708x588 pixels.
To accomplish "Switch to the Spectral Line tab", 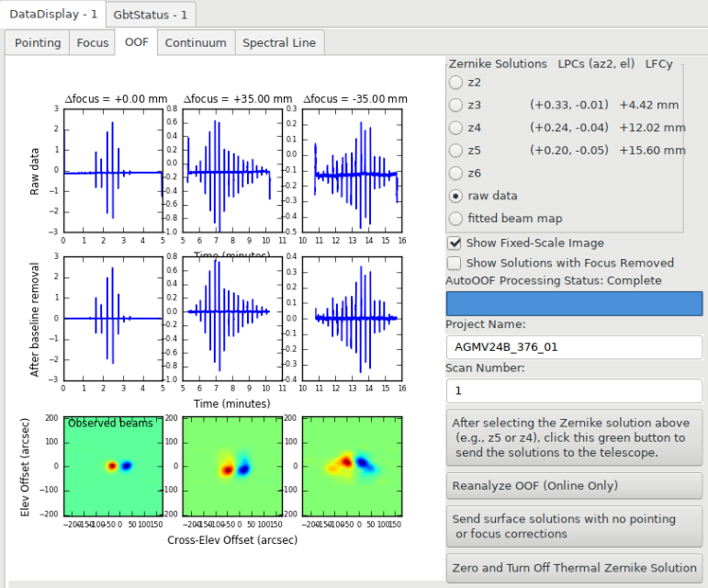I will pos(279,43).
